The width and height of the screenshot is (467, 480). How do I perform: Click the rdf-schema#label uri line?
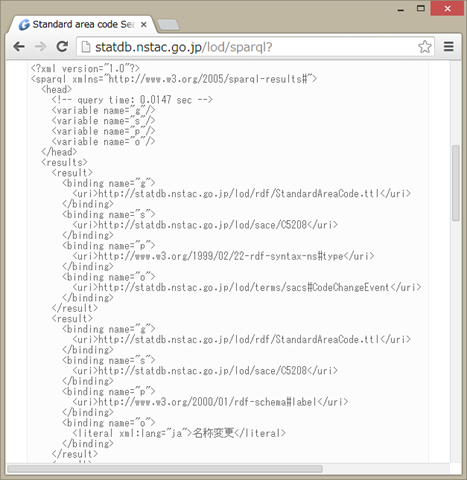tap(210, 402)
